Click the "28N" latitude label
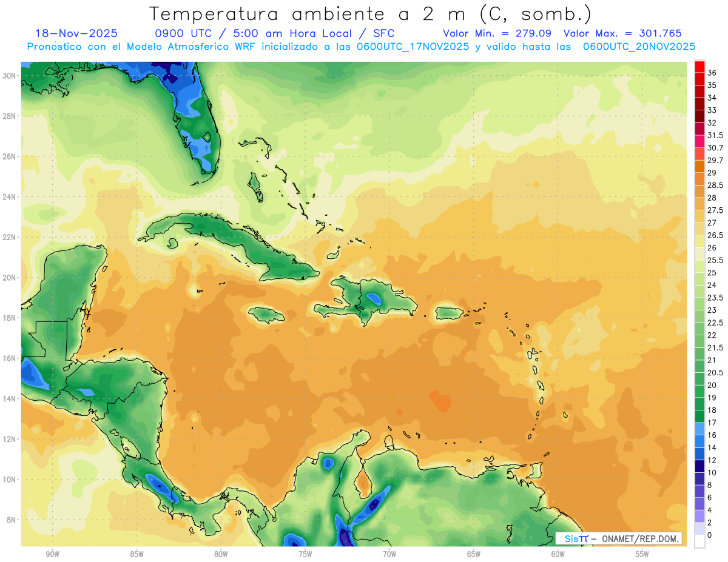This screenshot has height=562, width=728. coord(10,116)
